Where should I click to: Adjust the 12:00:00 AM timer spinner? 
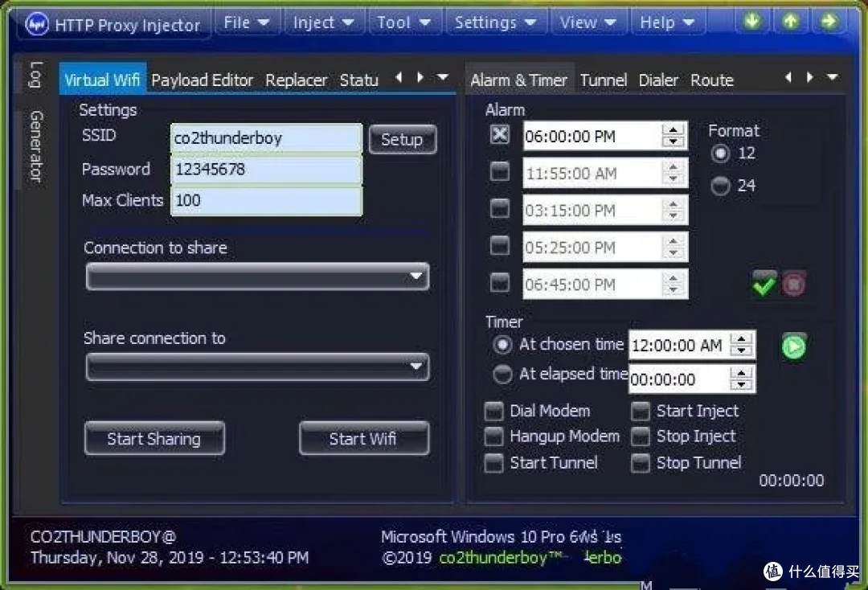tap(741, 345)
